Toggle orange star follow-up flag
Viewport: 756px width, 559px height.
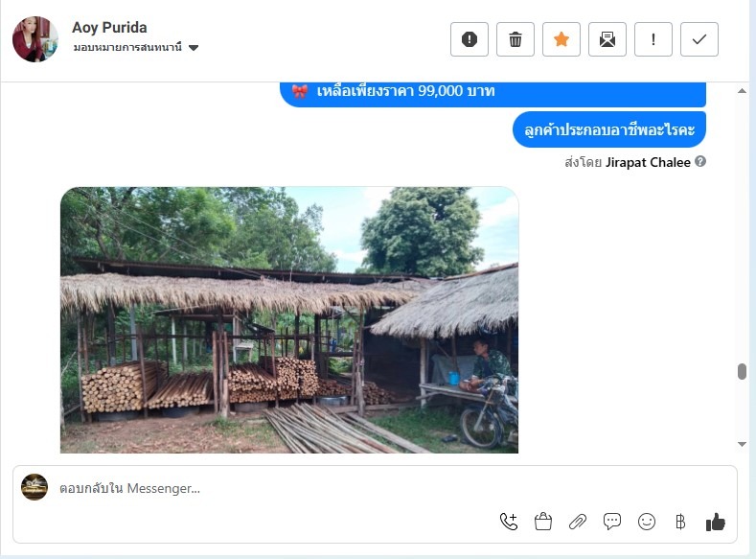[x=561, y=39]
